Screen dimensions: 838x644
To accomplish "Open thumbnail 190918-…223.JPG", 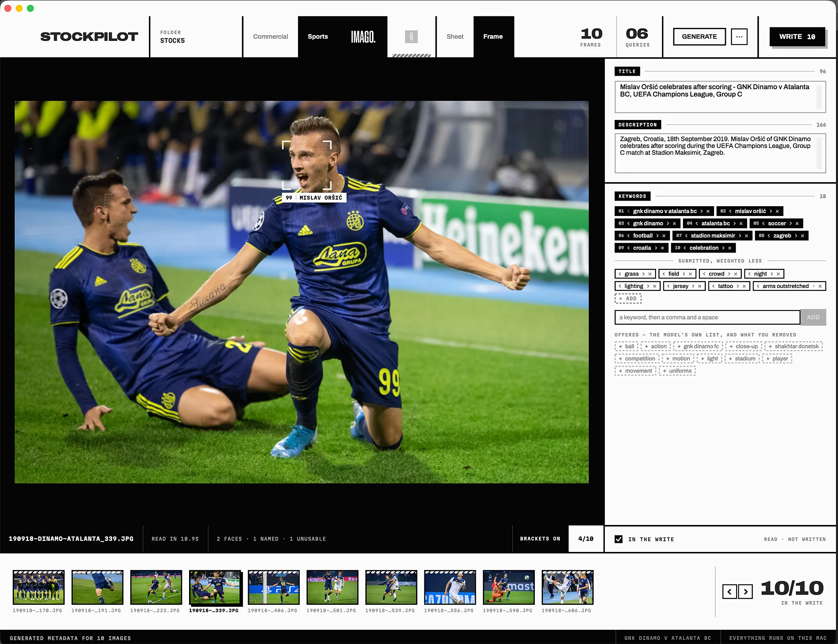I will click(156, 587).
